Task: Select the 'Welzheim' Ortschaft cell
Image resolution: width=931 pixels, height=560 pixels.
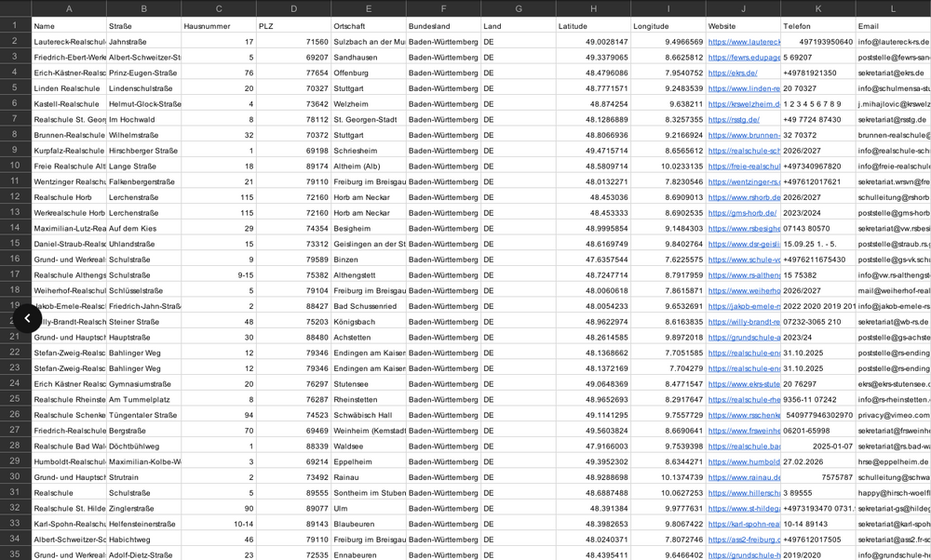Action: 369,104
